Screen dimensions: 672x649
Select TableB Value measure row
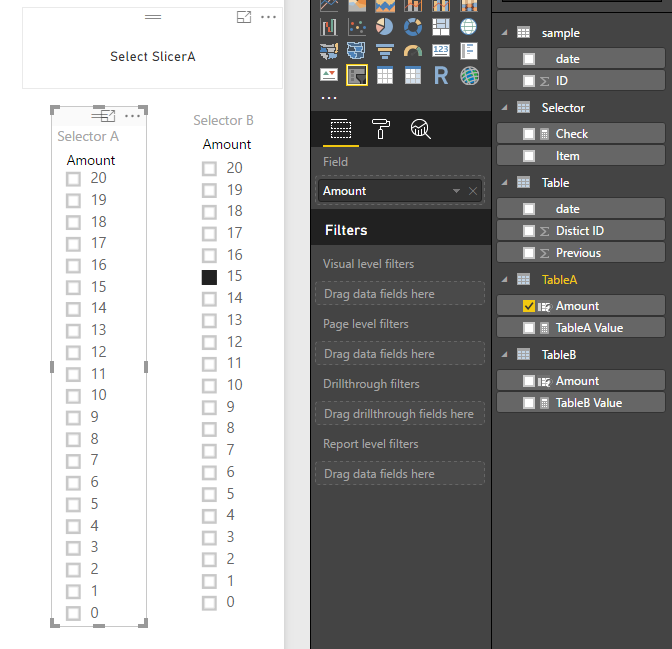(581, 403)
